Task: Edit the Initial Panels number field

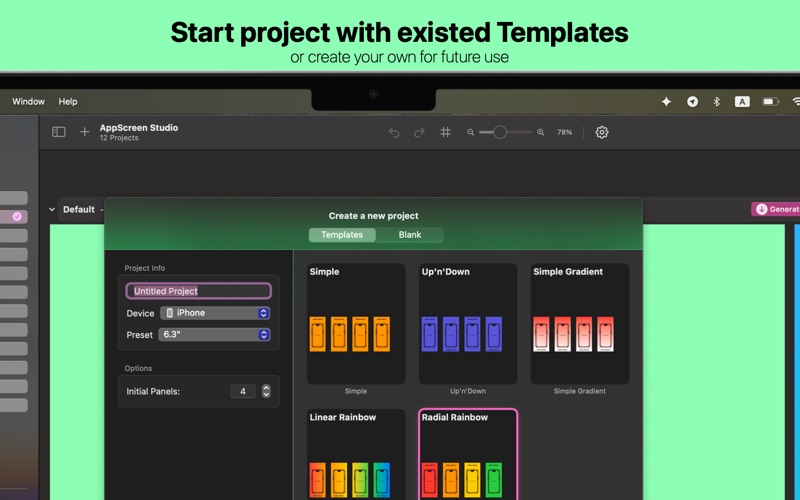Action: point(243,391)
